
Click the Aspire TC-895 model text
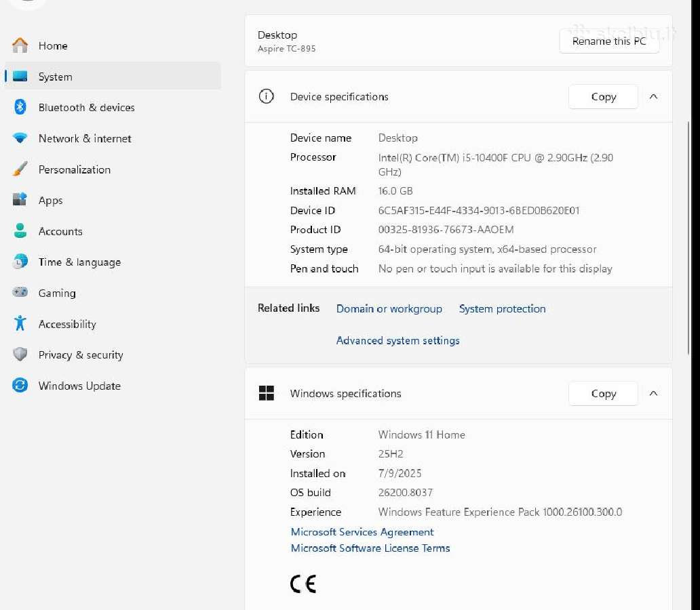[x=286, y=49]
